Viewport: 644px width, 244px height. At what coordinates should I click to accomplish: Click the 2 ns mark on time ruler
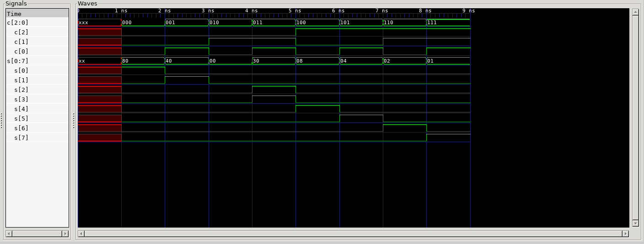tap(165, 11)
